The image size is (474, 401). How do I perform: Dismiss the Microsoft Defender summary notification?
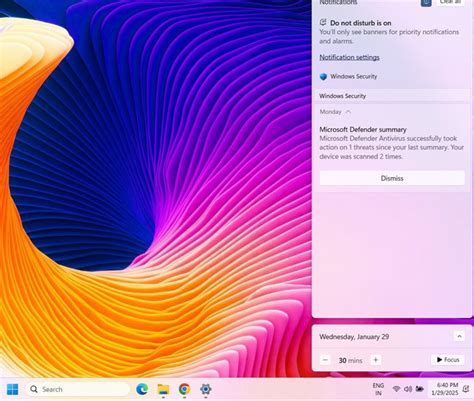392,178
